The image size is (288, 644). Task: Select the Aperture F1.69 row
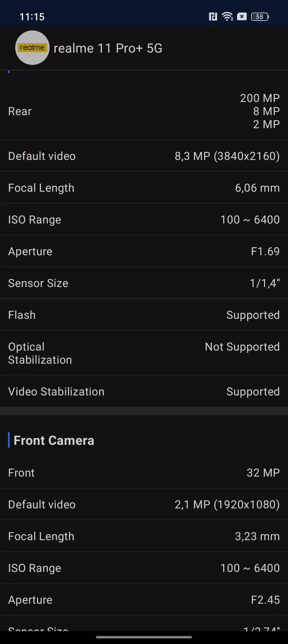tap(144, 251)
